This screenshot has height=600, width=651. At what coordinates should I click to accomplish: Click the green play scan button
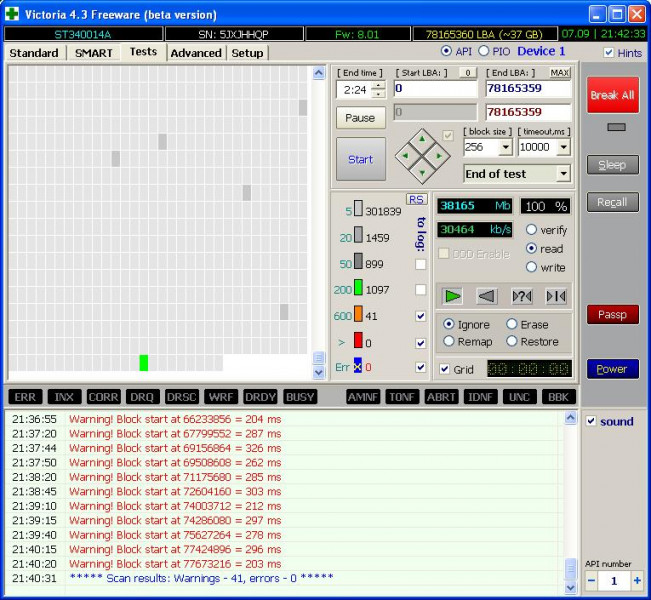(452, 296)
